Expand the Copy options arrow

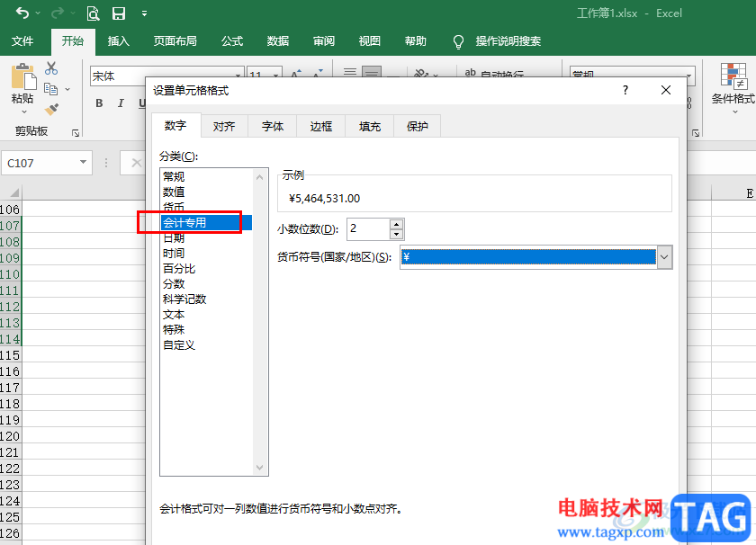click(67, 89)
